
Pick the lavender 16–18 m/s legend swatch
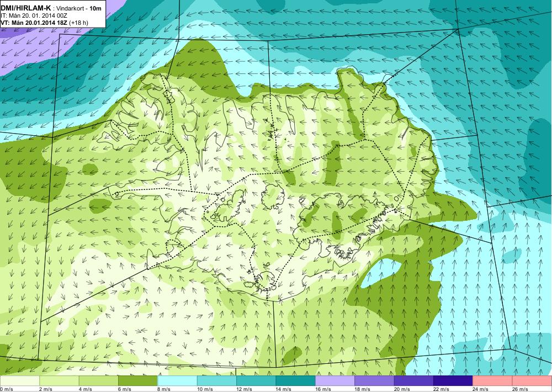point(335,381)
